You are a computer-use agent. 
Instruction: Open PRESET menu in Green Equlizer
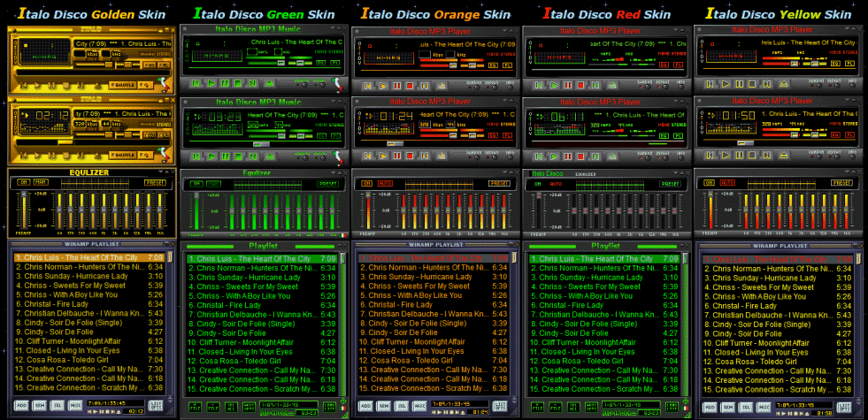point(327,184)
